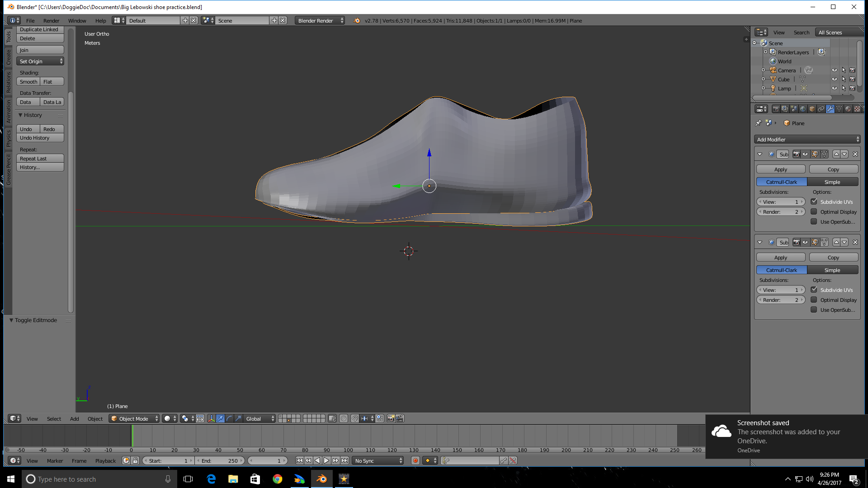
Task: Click the OpenGL render animation clapper icon
Action: 400,419
